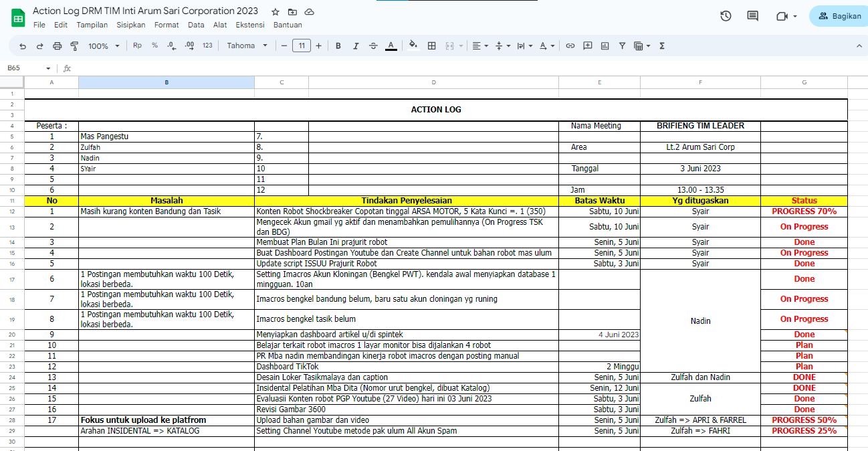Toggle bold formatting

point(338,46)
